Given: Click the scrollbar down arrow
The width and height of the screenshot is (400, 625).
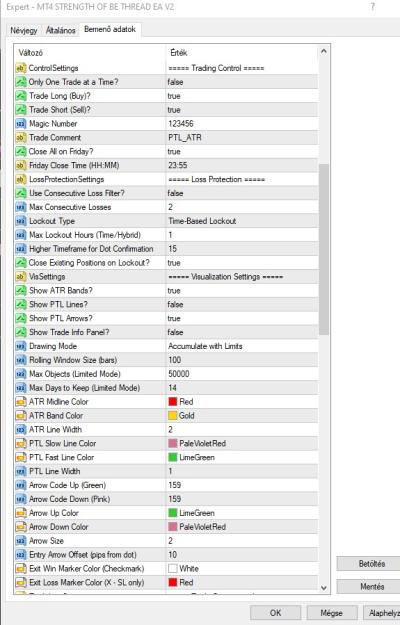Looking at the screenshot, I should tap(324, 588).
